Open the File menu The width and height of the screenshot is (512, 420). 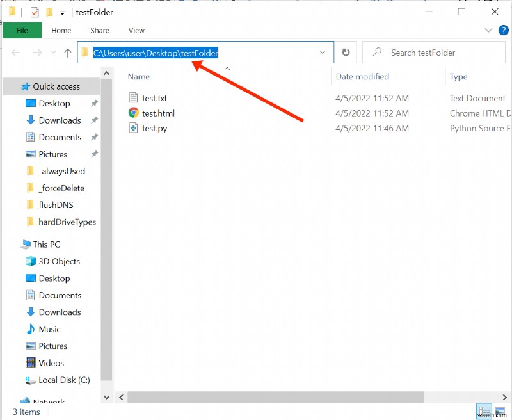tap(22, 30)
